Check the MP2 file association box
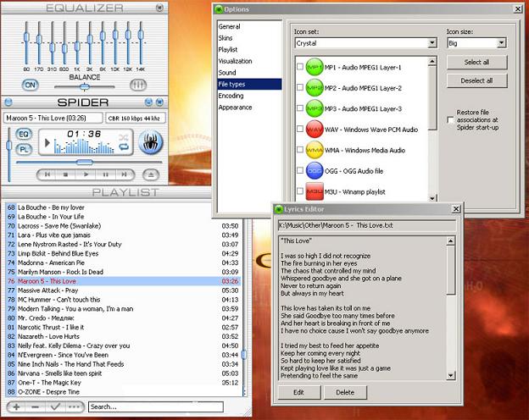The image size is (529, 420). point(299,87)
